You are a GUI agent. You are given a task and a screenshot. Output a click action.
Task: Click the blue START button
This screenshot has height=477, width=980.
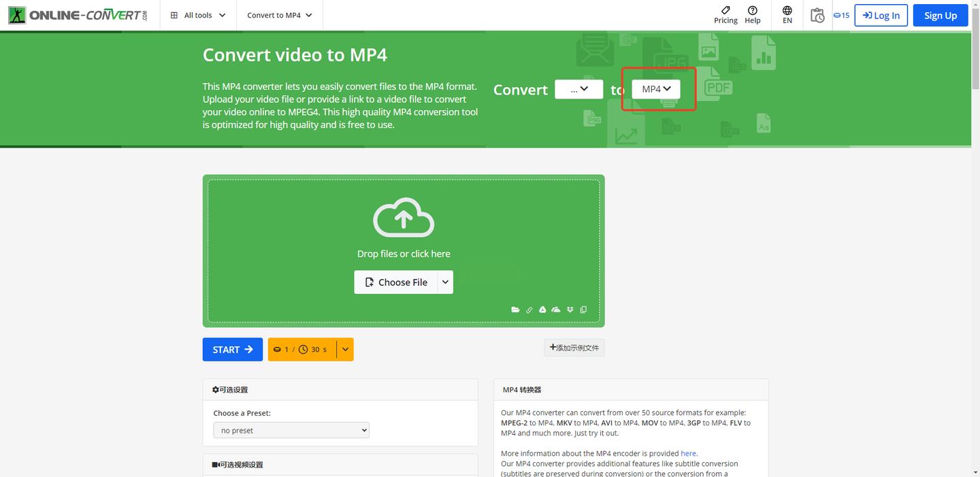point(232,350)
